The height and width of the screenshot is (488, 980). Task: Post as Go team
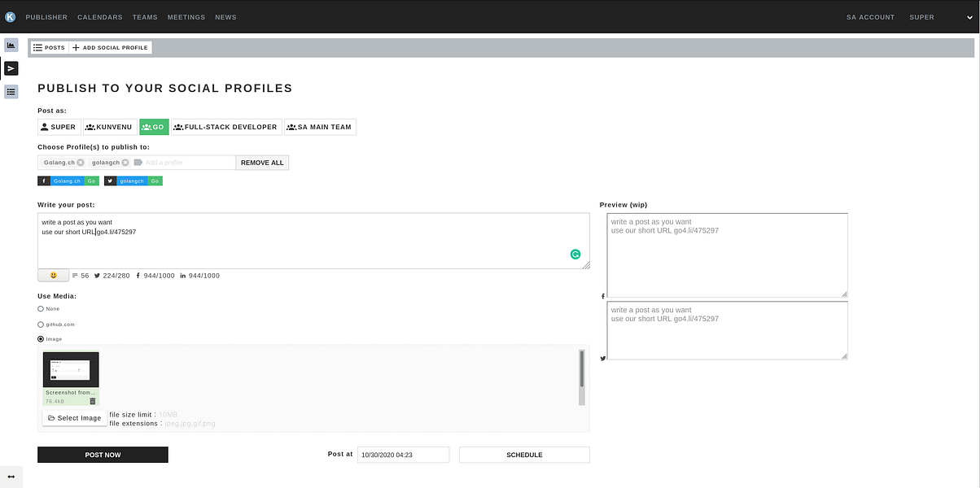click(153, 127)
